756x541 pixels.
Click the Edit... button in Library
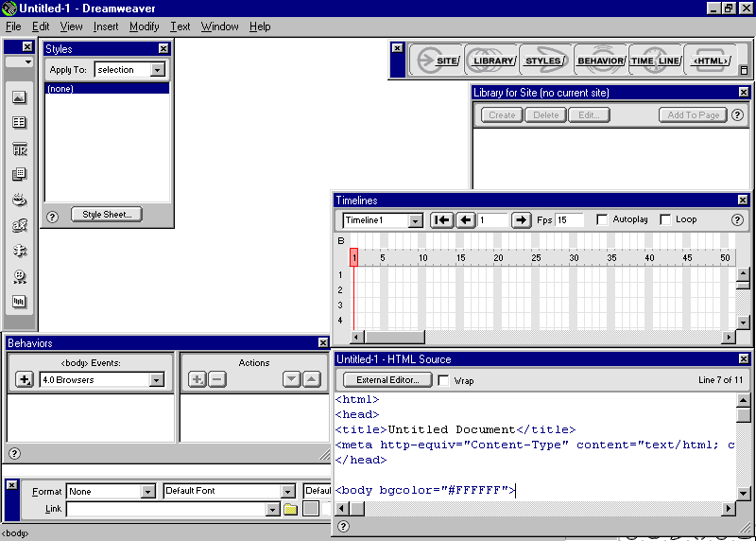click(589, 114)
